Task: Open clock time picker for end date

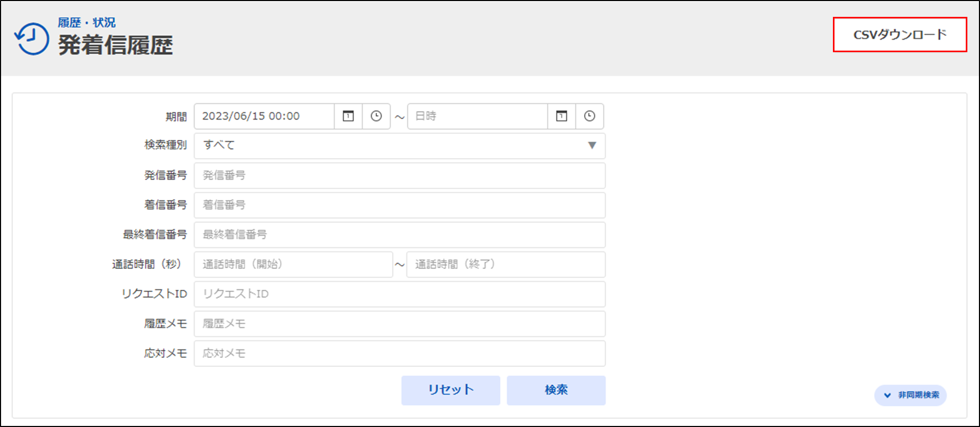Action: tap(589, 116)
